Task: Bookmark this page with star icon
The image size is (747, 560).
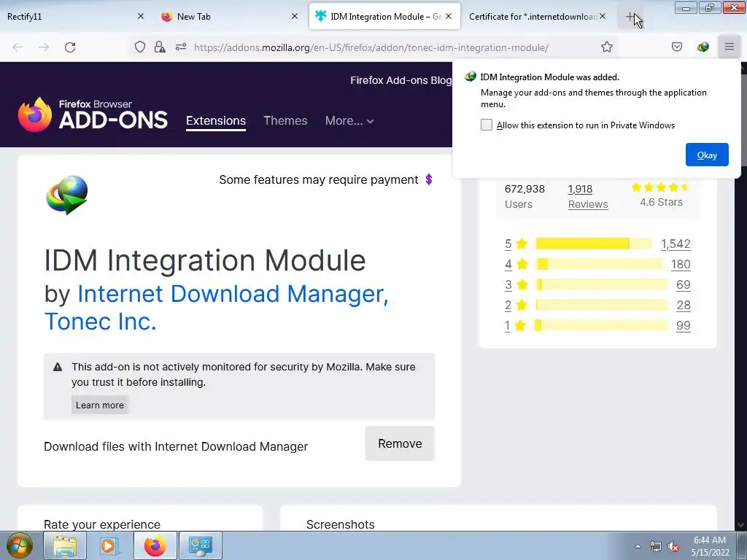Action: pyautogui.click(x=606, y=47)
